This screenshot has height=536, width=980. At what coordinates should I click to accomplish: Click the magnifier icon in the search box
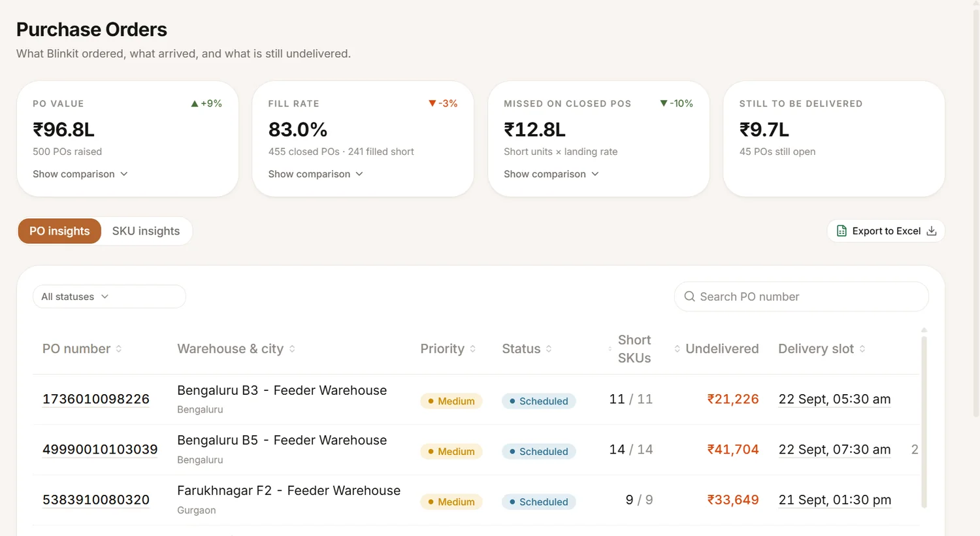689,297
